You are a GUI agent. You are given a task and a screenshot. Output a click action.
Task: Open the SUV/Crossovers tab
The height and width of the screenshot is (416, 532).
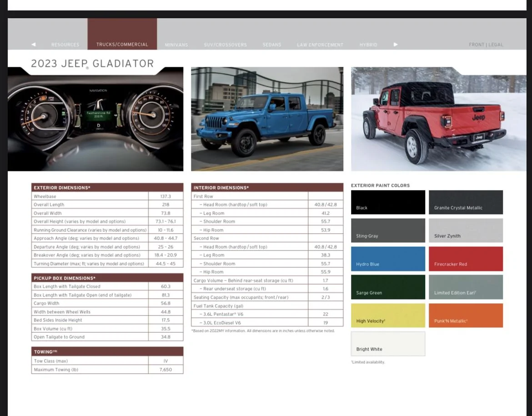pos(225,45)
